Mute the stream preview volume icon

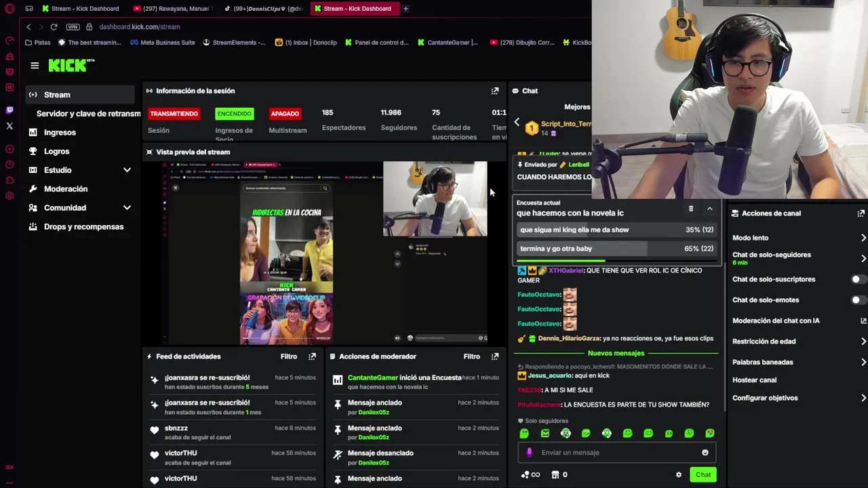[397, 338]
